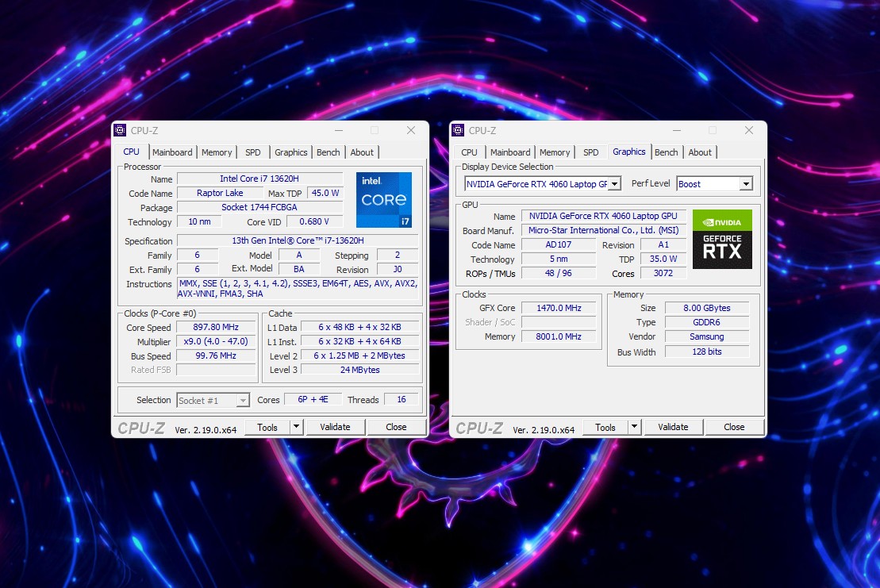Open the Perf Level Boost dropdown
This screenshot has height=588, width=880.
(746, 184)
